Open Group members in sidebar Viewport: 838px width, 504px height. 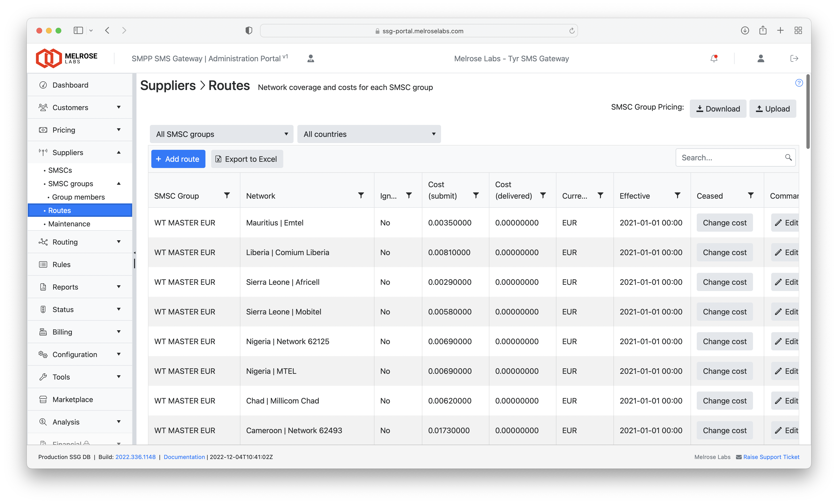click(x=79, y=197)
